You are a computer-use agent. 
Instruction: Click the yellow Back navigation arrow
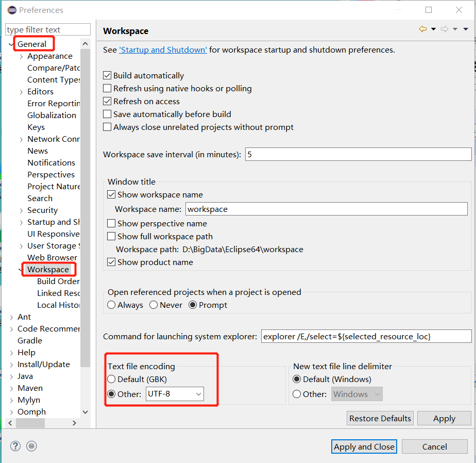point(422,29)
